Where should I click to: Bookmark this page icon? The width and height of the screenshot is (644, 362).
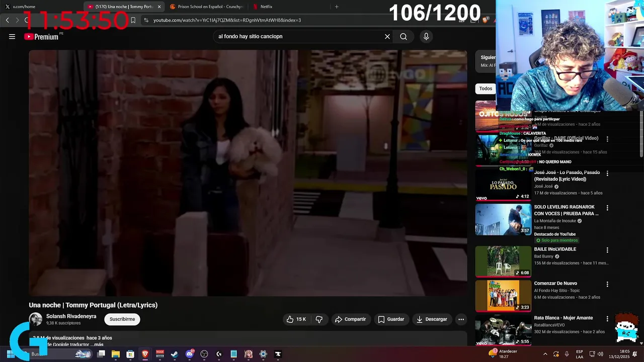click(x=133, y=20)
